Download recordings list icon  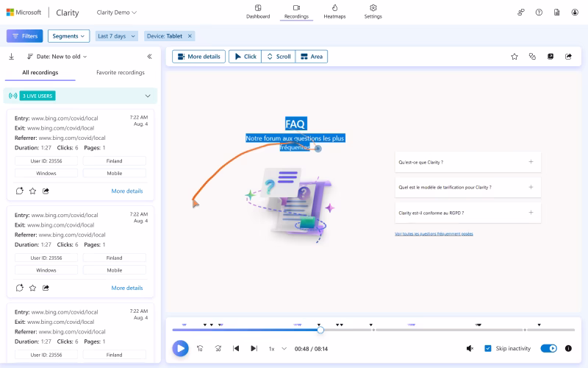click(x=12, y=57)
